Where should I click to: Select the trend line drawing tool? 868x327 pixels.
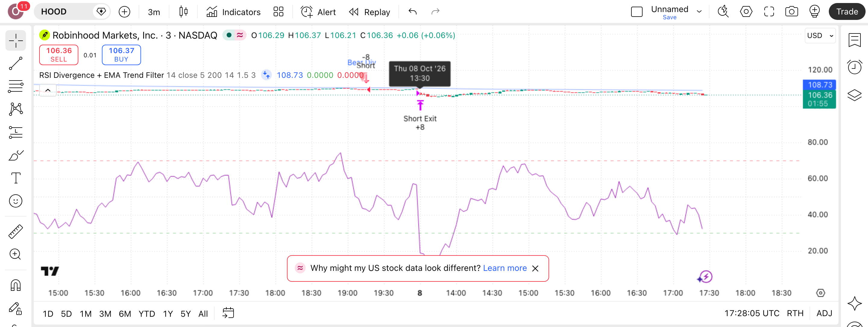[16, 63]
